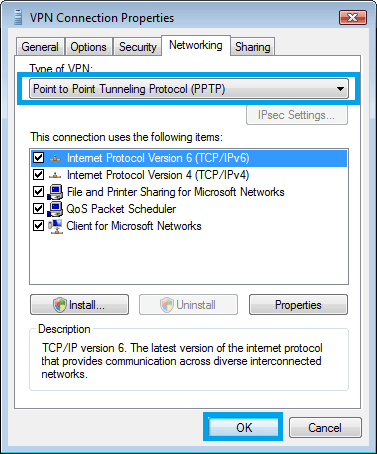Confirm the dialog with OK

click(x=244, y=427)
